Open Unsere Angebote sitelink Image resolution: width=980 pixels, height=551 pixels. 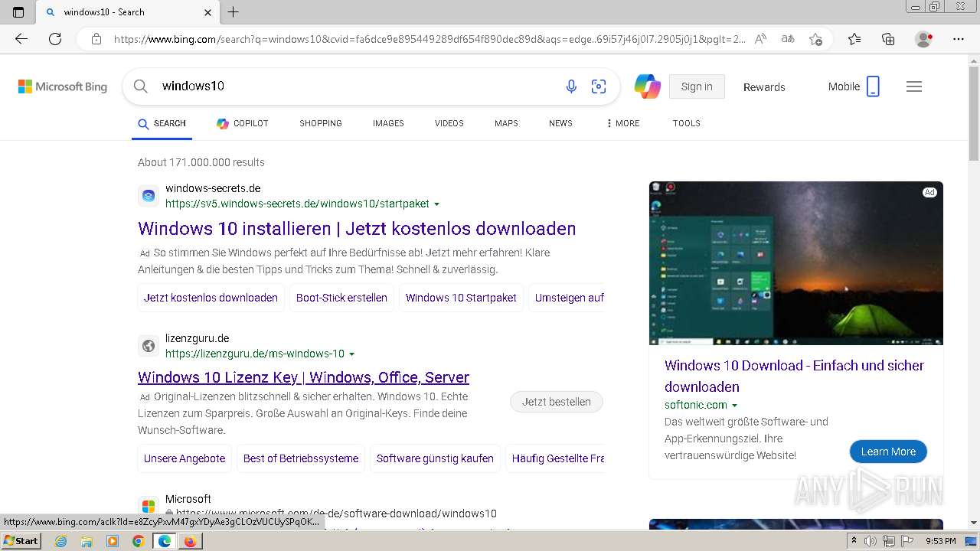pyautogui.click(x=185, y=458)
